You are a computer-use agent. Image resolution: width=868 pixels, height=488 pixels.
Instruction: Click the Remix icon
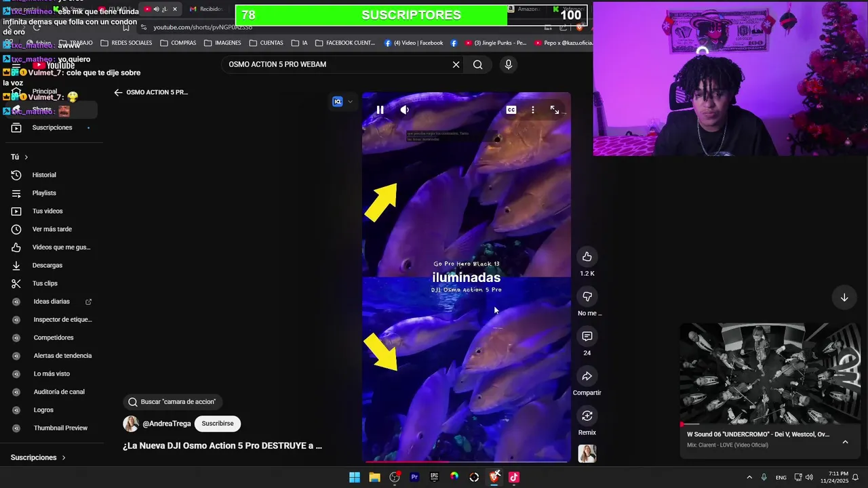(x=587, y=415)
